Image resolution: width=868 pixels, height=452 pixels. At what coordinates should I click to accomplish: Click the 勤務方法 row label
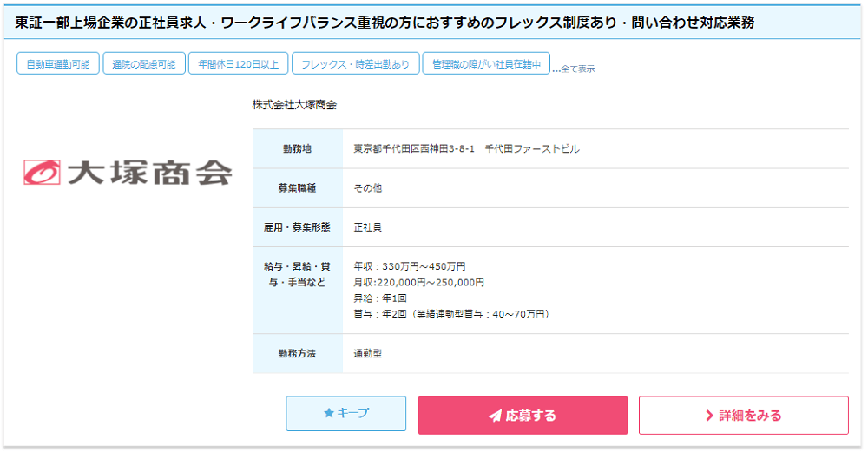click(297, 354)
